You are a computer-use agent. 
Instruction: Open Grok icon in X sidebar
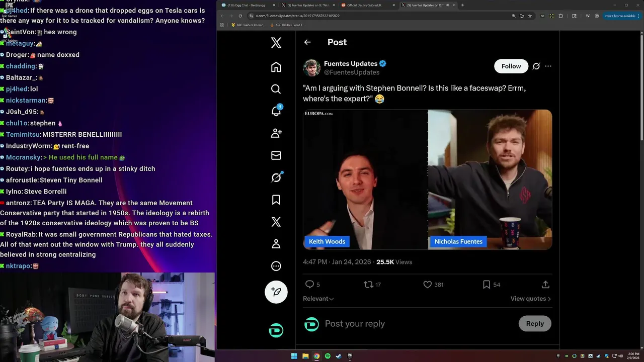(x=276, y=177)
